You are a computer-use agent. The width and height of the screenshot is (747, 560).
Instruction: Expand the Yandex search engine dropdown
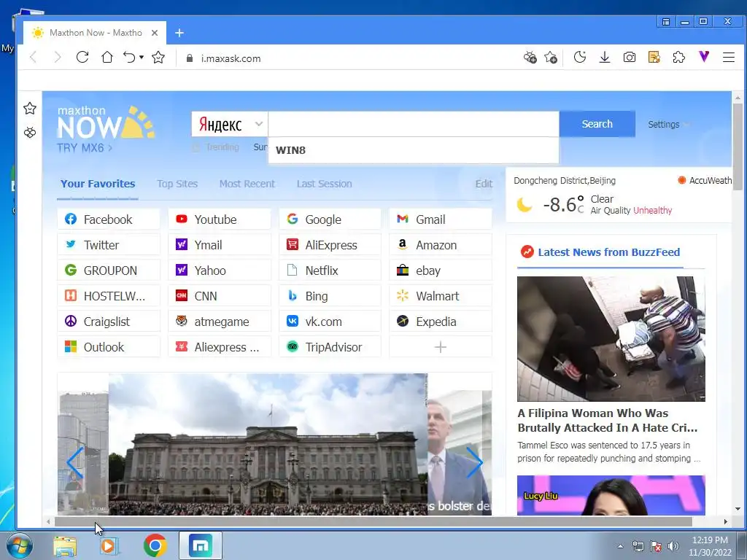tap(258, 124)
